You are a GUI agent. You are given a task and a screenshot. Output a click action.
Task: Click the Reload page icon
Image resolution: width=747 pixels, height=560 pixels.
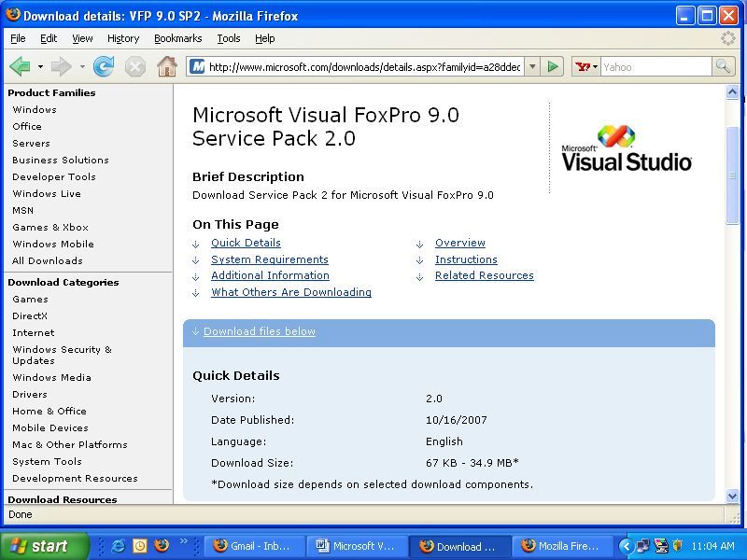[x=104, y=66]
